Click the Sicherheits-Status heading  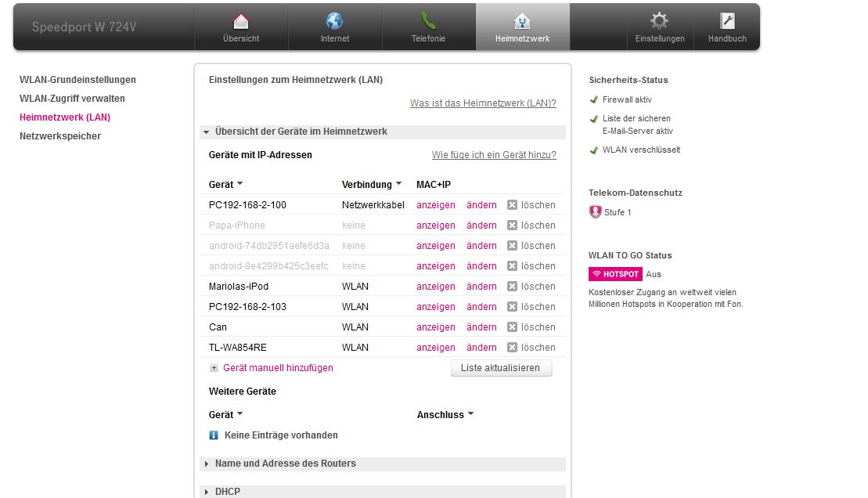(628, 80)
